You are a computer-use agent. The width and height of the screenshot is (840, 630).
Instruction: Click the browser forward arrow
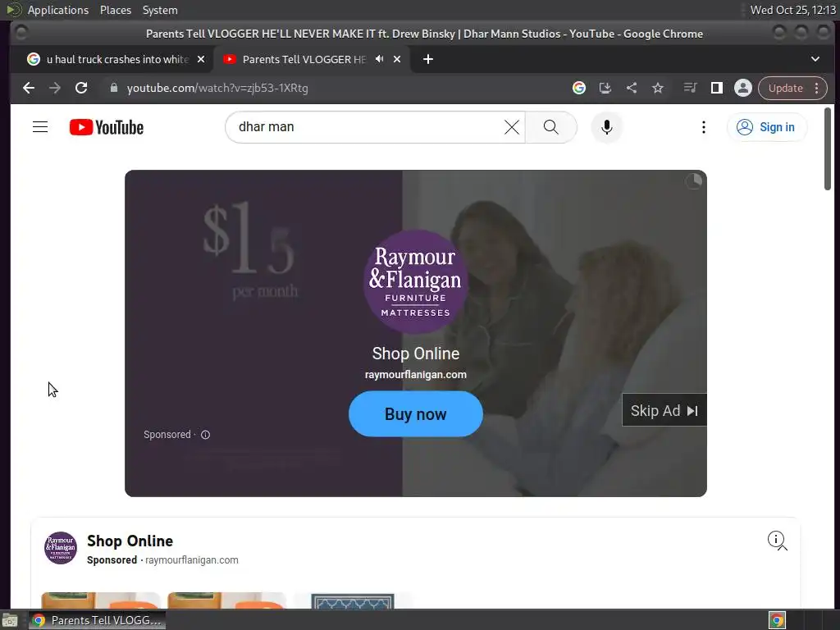coord(55,88)
